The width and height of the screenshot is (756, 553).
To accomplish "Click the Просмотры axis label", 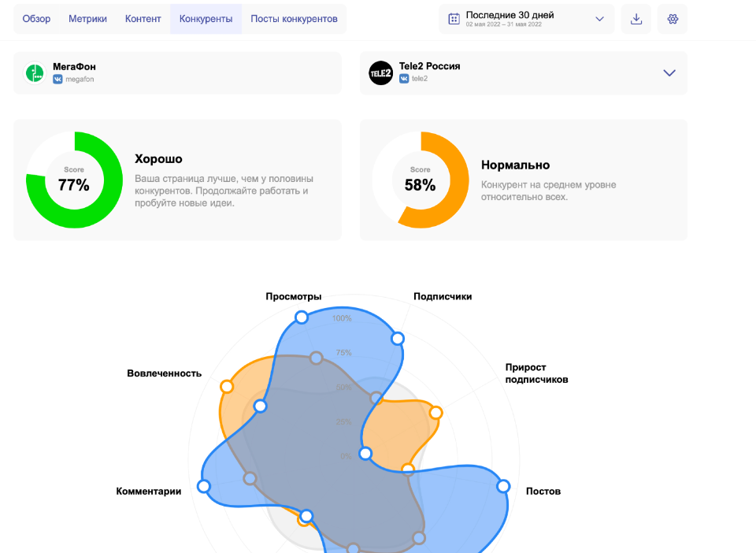I will coord(294,296).
